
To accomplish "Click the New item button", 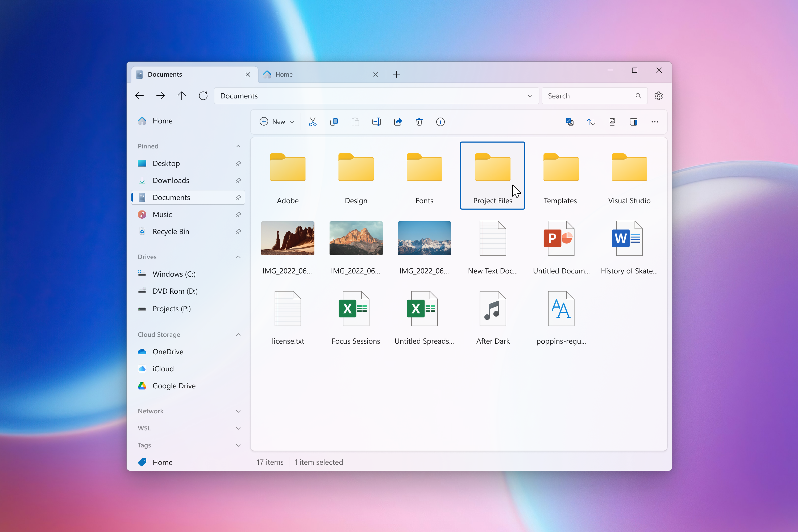I will [277, 122].
